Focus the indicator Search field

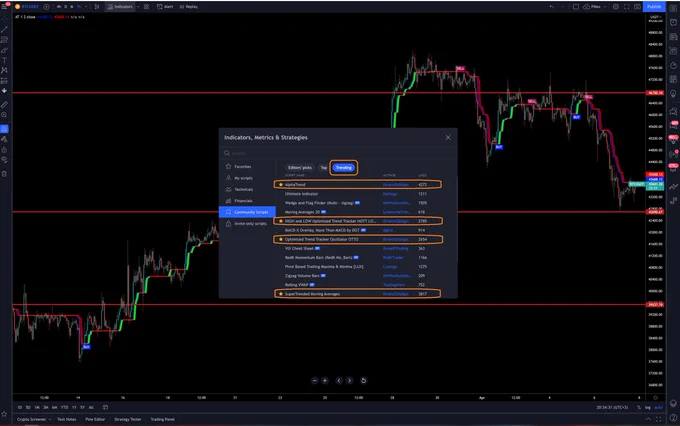tap(338, 153)
